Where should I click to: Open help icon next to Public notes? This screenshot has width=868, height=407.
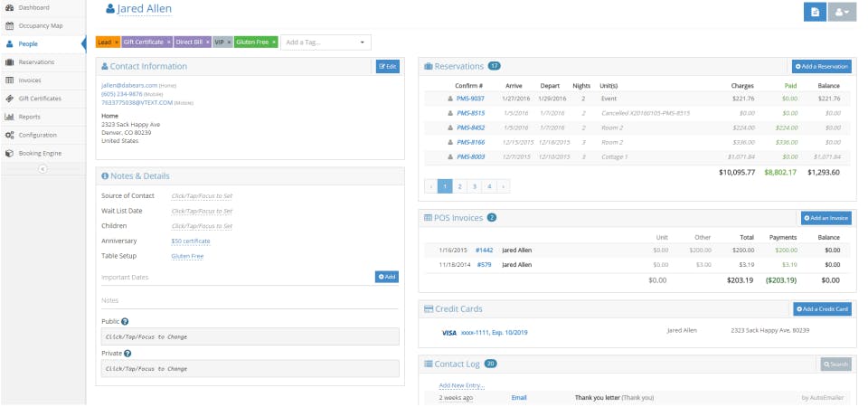pos(125,322)
